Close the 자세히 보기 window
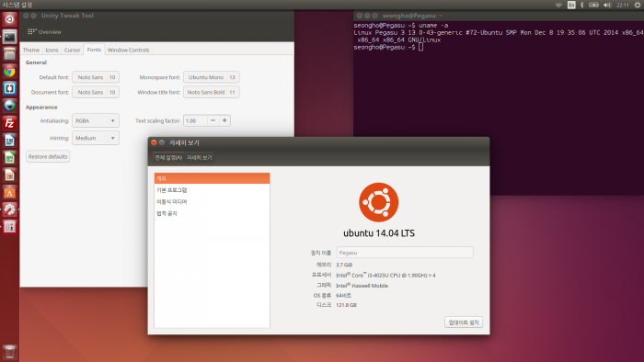 click(x=154, y=142)
